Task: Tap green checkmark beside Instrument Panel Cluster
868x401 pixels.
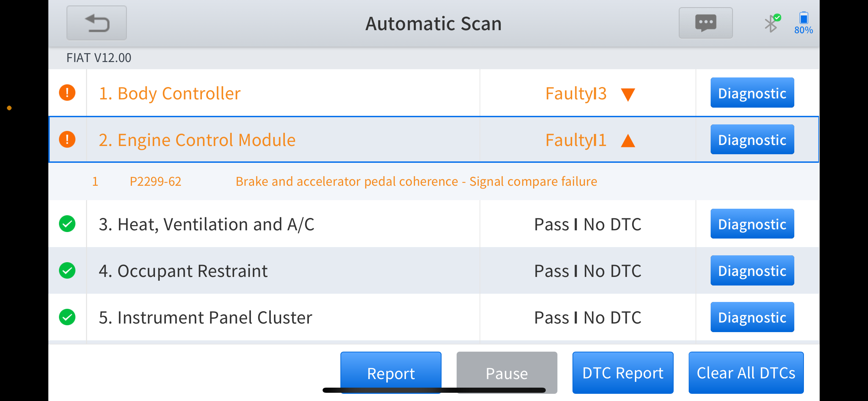Action: pos(67,317)
